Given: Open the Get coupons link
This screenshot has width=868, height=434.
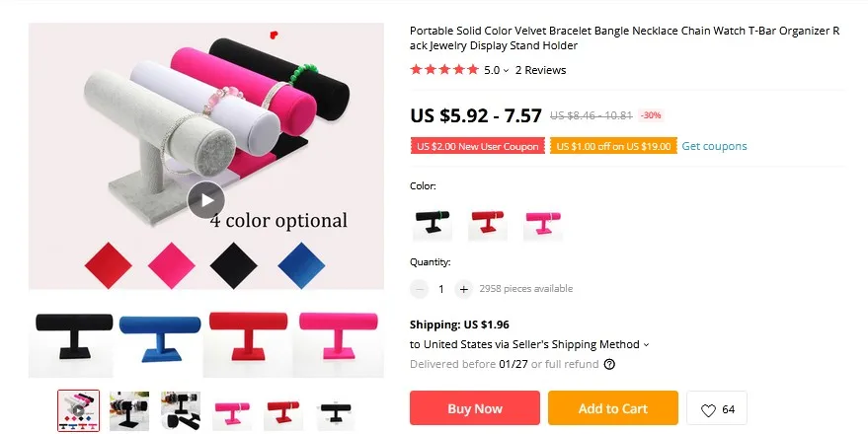Looking at the screenshot, I should click(x=714, y=146).
